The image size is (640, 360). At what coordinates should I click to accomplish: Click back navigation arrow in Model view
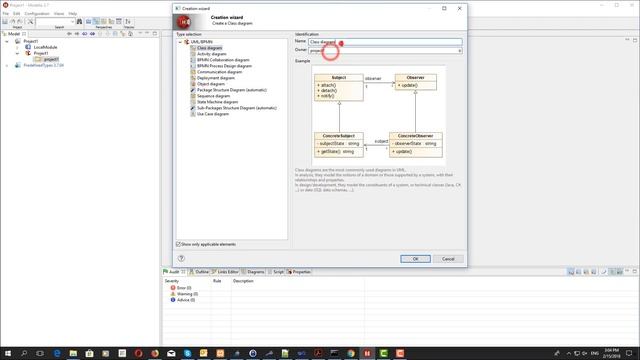point(69,34)
